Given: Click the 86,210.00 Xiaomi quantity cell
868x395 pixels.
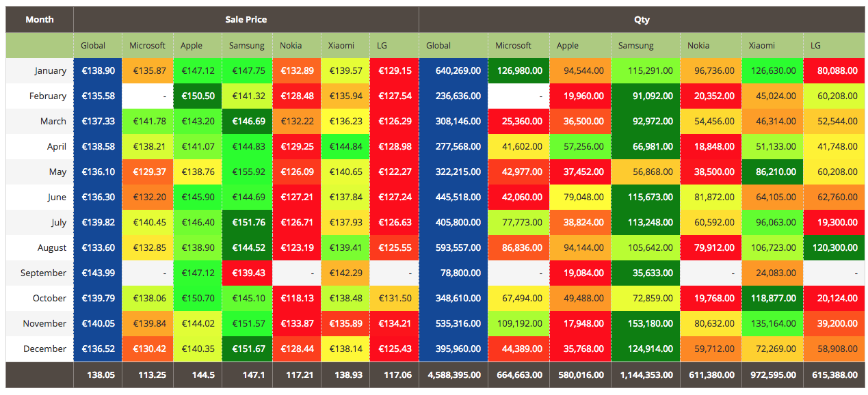Looking at the screenshot, I should click(772, 172).
